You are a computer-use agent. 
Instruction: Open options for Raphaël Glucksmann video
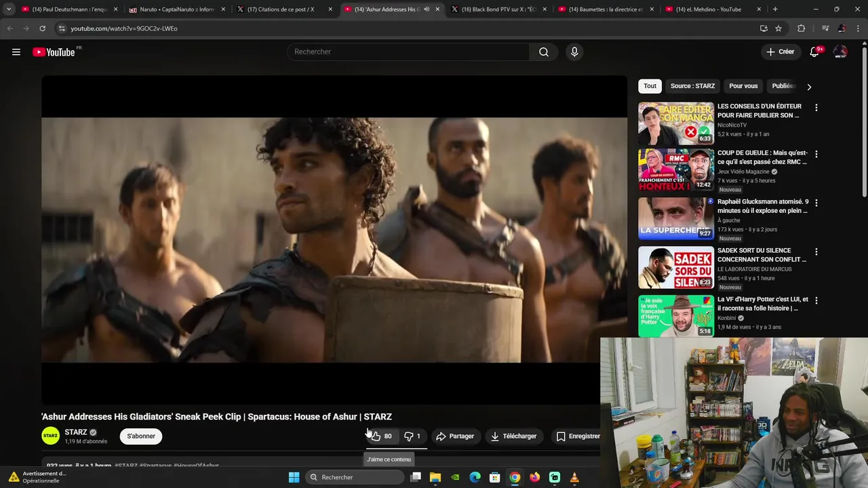coord(816,203)
